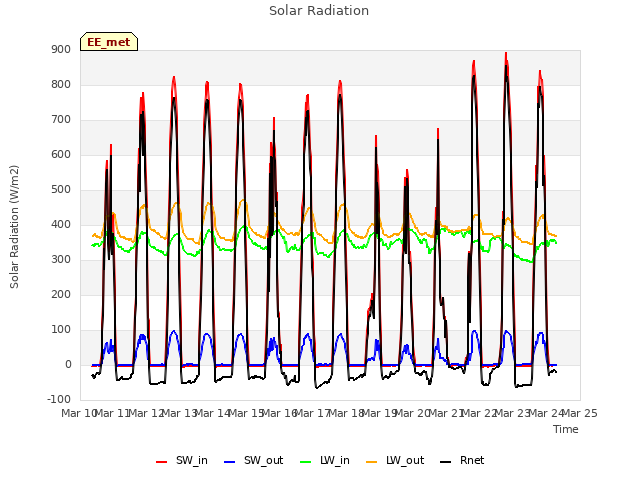640x480 pixels.
Task: Click the Mar 13 x-axis tick label
Action: tap(180, 413)
